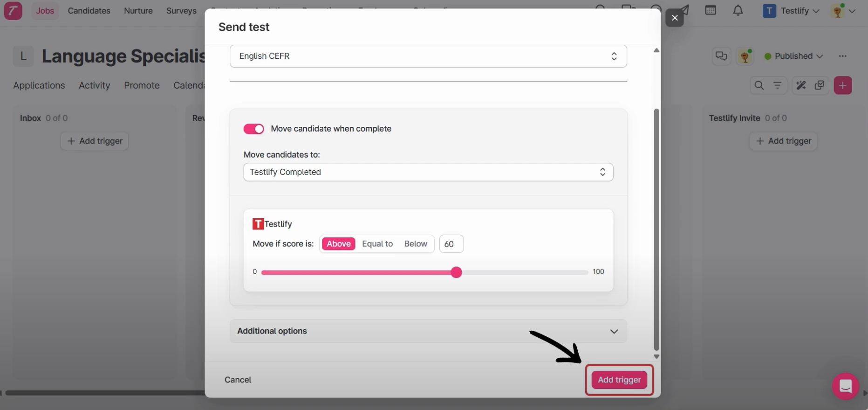Click the dialog scrollbar down arrow
This screenshot has height=410, width=868.
pyautogui.click(x=656, y=357)
